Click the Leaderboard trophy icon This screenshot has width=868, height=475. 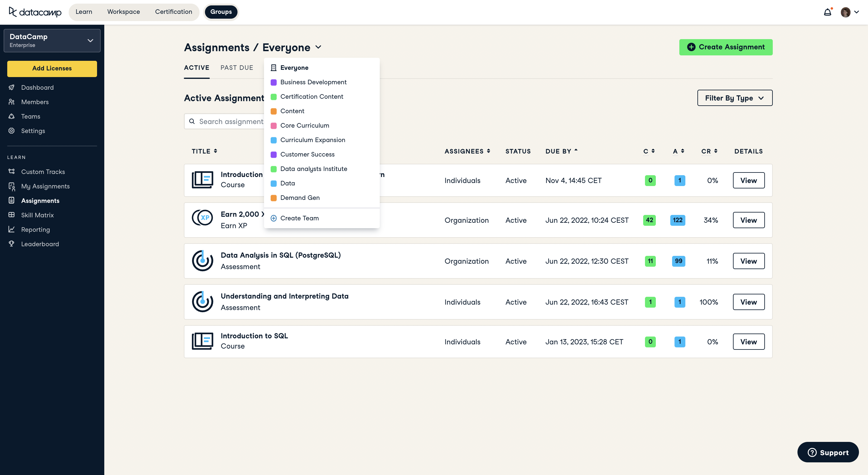(11, 244)
